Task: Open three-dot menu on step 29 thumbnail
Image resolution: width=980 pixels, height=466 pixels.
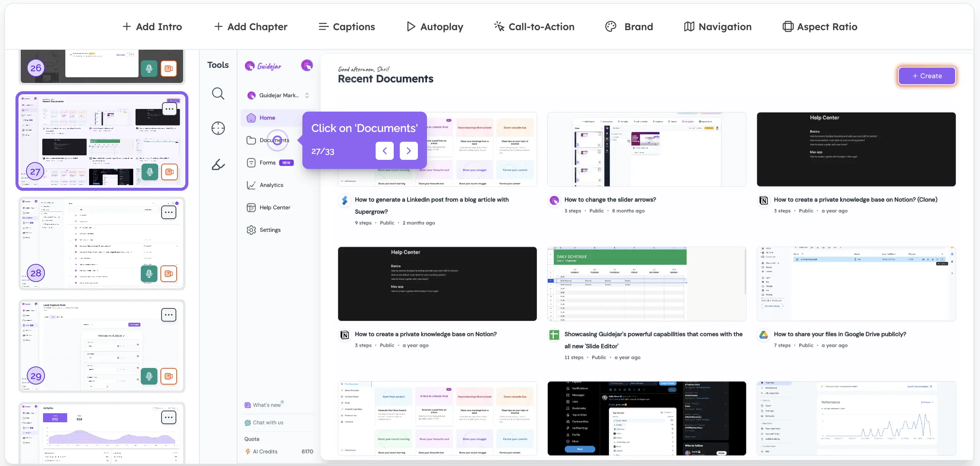Action: pyautogui.click(x=168, y=315)
